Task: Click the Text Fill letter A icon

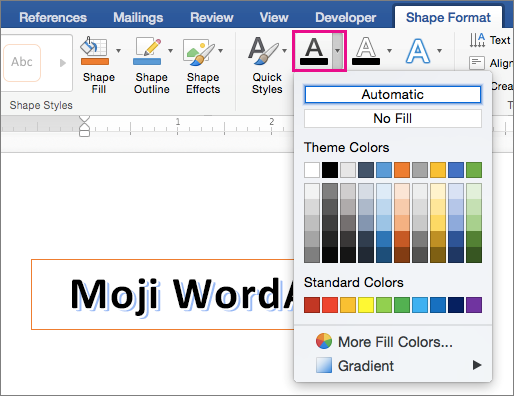Action: pyautogui.click(x=314, y=51)
